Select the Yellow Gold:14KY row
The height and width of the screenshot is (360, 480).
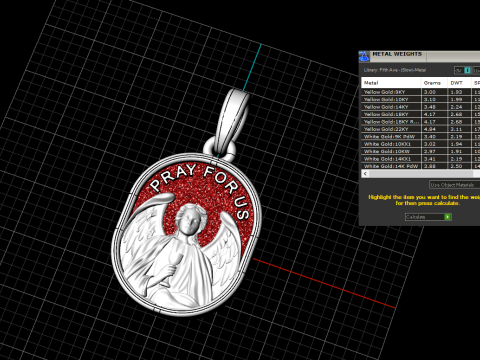[x=421, y=107]
